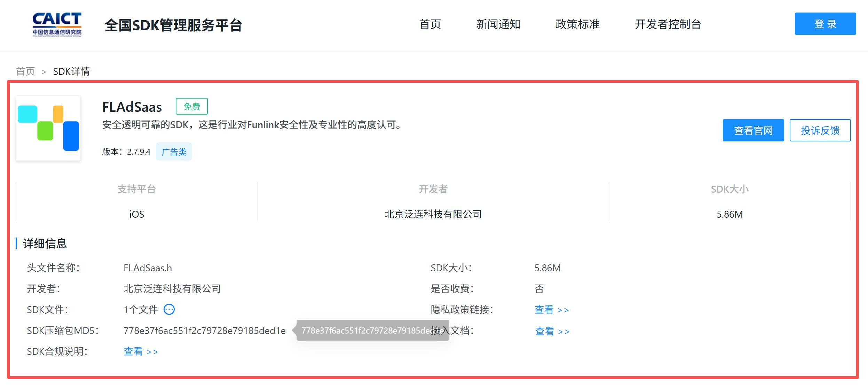Click the CAICT logo
Image resolution: width=868 pixels, height=388 pixels.
click(x=57, y=24)
